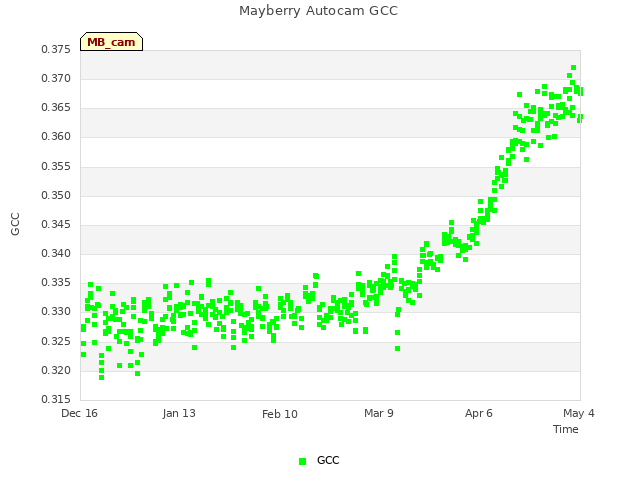Click the Jan 13 x-axis label
The height and width of the screenshot is (480, 640).
click(x=179, y=413)
